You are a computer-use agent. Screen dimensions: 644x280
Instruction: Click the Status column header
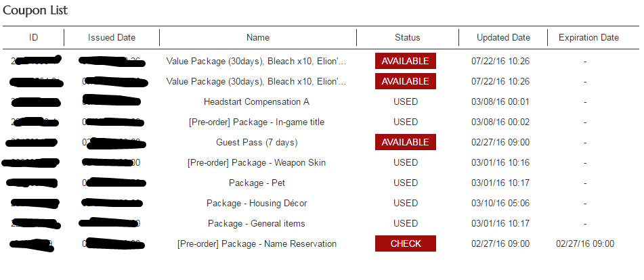point(408,37)
